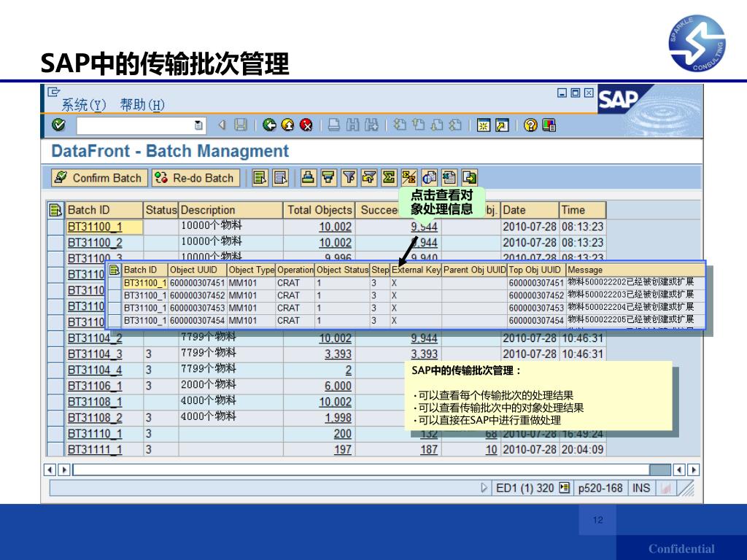Click the spreadsheet export icon

click(449, 178)
